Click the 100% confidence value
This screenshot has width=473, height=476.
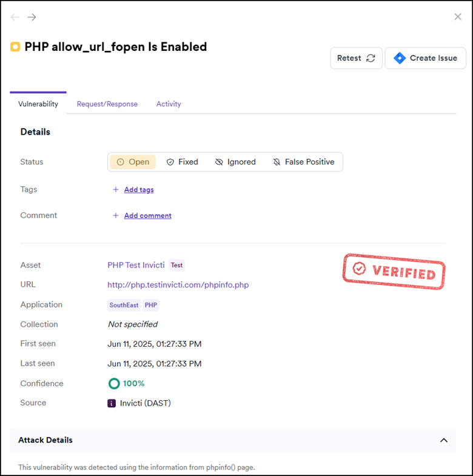coord(133,383)
